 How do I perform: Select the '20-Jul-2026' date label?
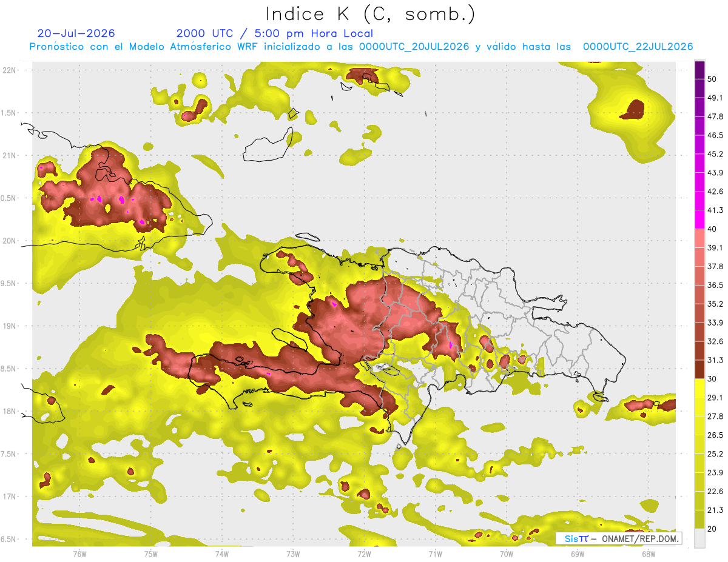76,33
